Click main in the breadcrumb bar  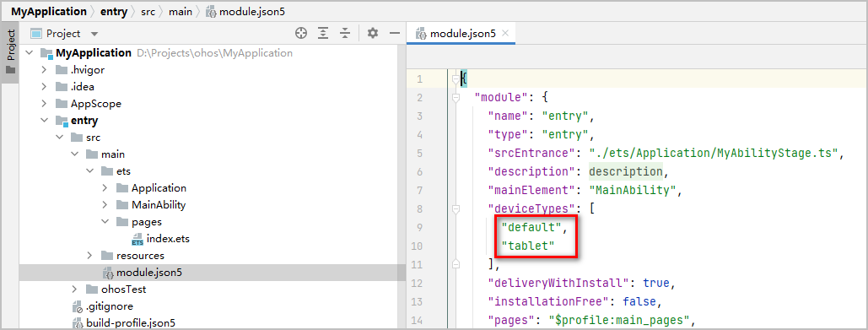coord(181,11)
